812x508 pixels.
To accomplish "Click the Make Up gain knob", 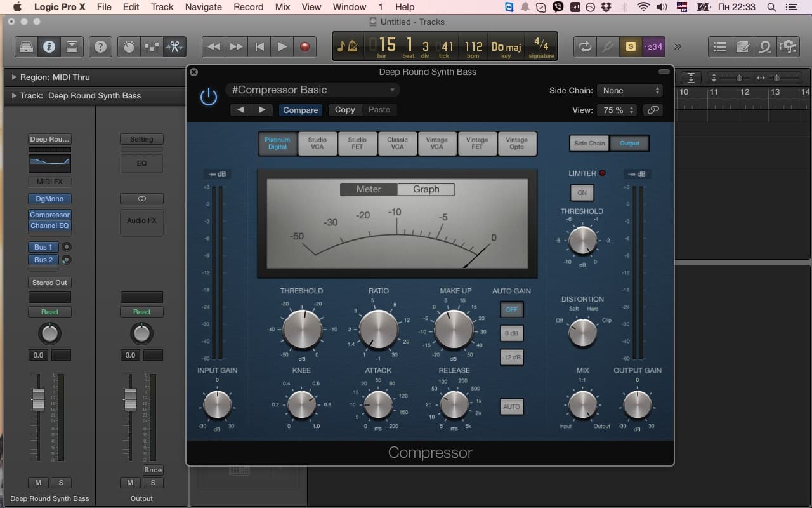I will 454,329.
